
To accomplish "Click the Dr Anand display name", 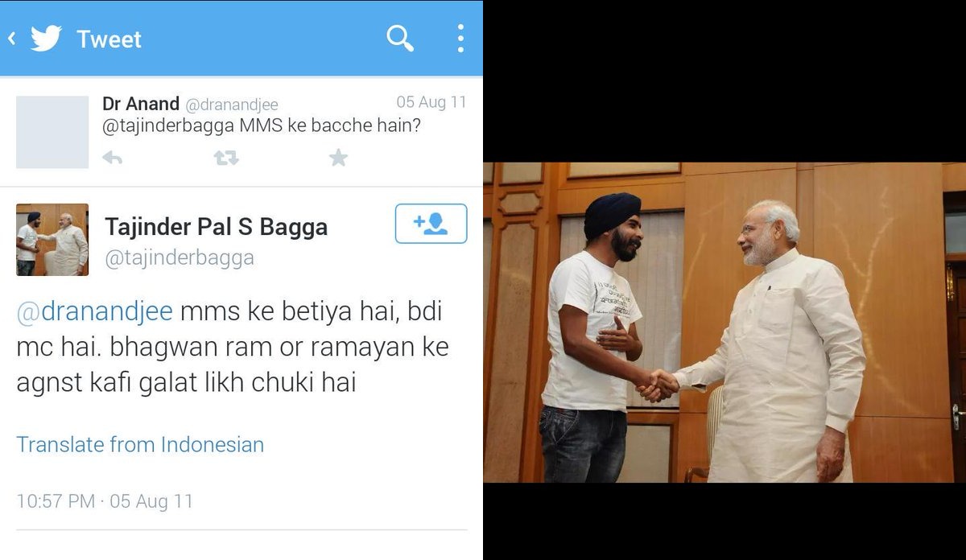I will click(x=141, y=104).
